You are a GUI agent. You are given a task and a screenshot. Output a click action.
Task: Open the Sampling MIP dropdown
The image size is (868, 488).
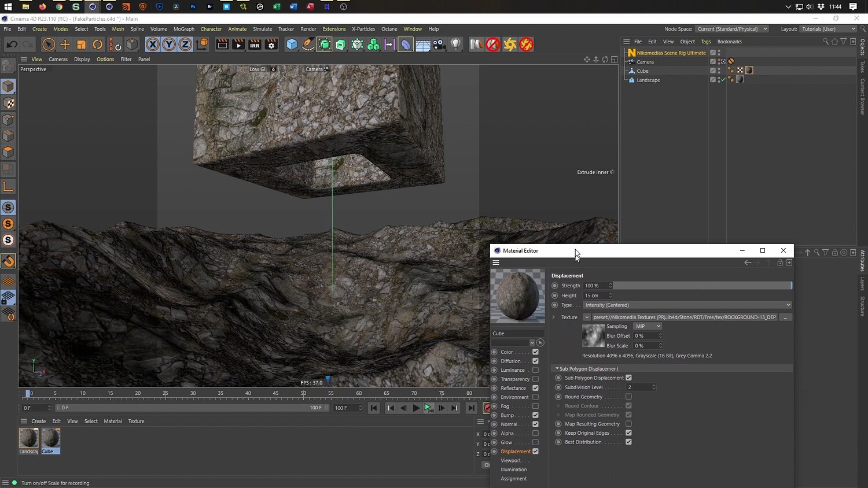pos(648,326)
